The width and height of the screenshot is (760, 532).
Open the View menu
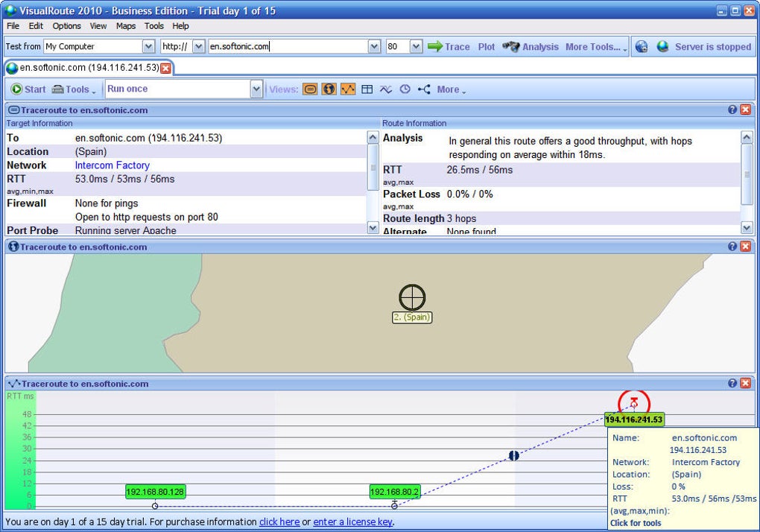point(98,26)
